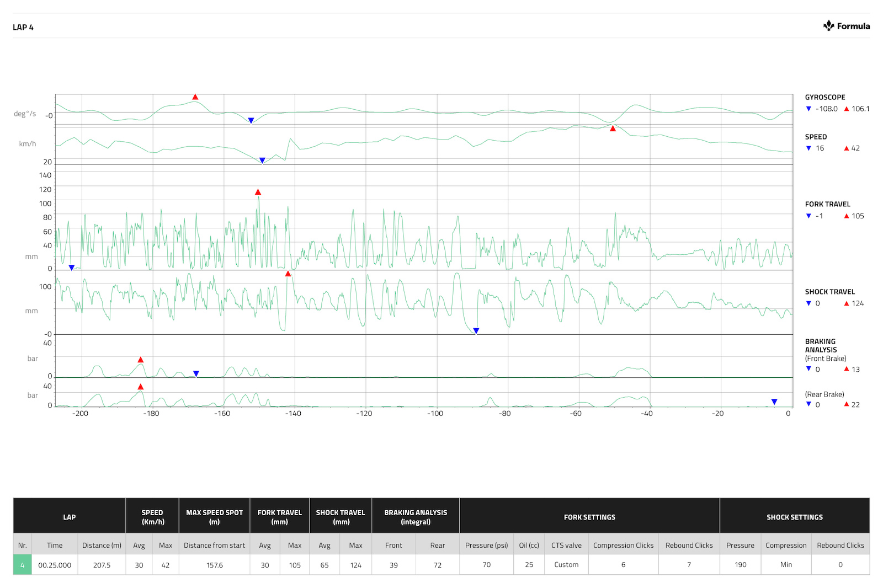Click red max icon in Gyroscope legend

[x=847, y=109]
